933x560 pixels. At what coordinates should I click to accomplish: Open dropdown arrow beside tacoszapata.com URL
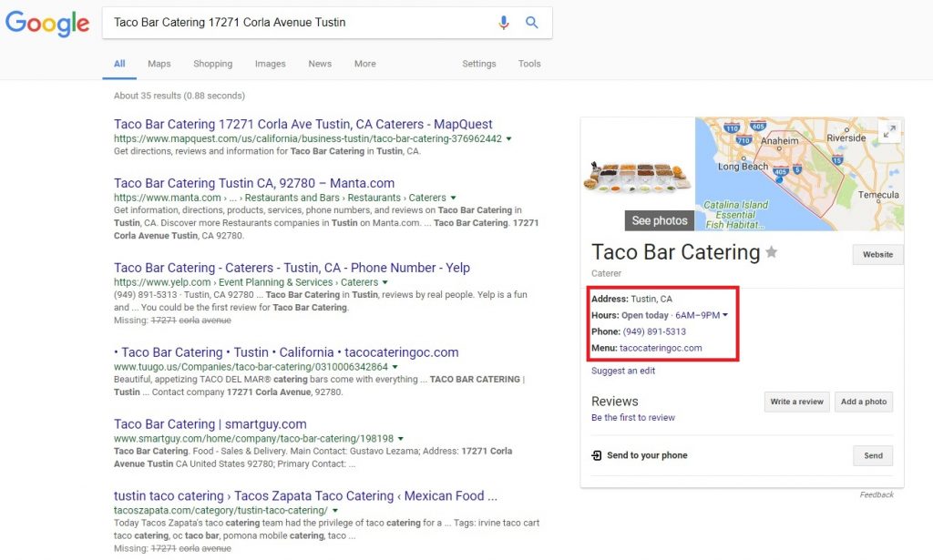coord(335,511)
